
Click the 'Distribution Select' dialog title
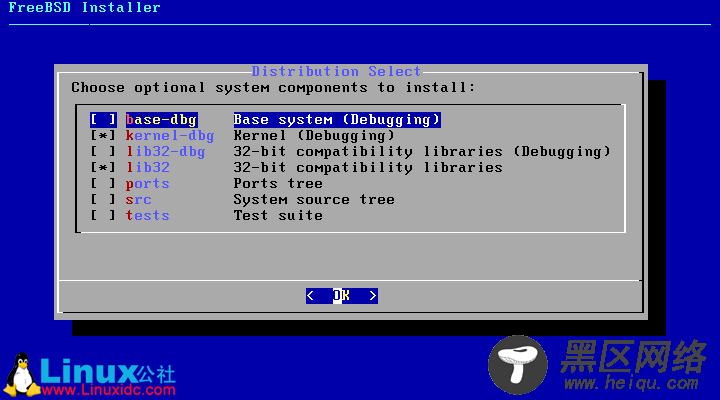tap(337, 72)
